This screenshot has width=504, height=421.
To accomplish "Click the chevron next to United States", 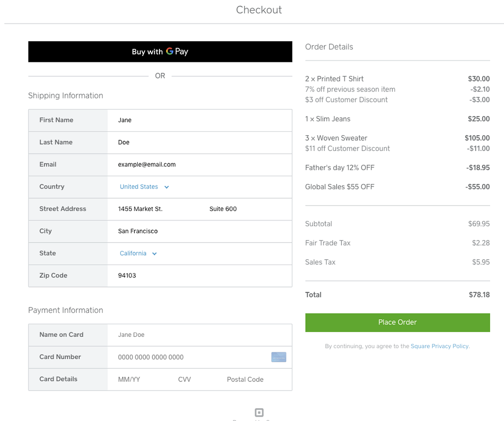I will (166, 187).
